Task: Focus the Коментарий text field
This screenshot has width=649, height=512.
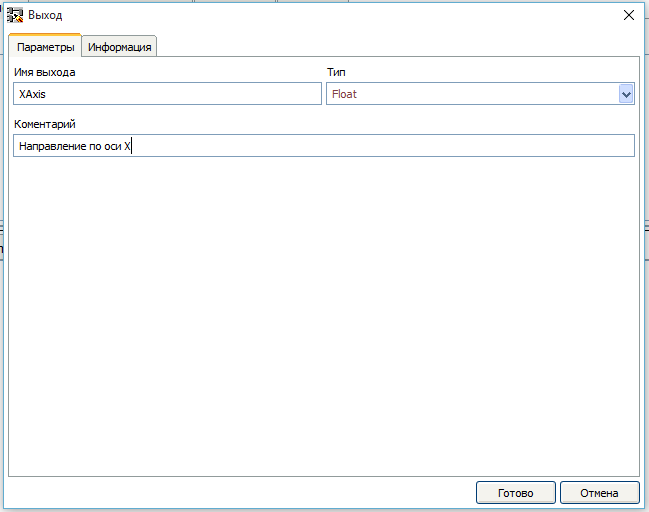Action: pyautogui.click(x=324, y=145)
